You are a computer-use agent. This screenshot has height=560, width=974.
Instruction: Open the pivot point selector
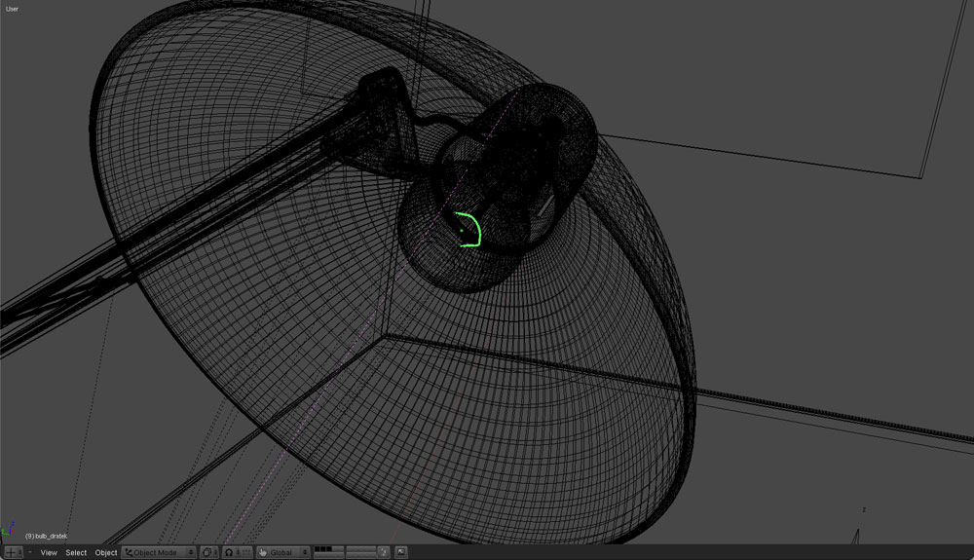pos(230,552)
